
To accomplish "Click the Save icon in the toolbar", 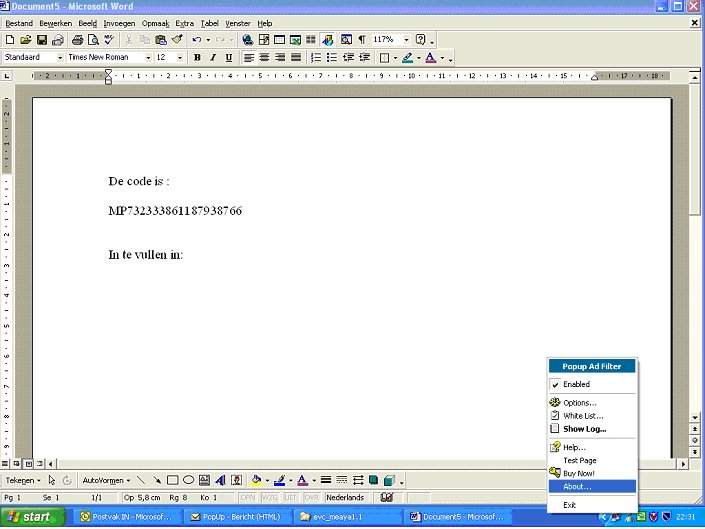I will (x=42, y=40).
